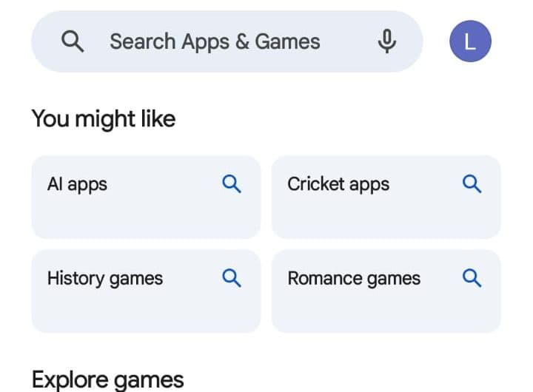Click the search icon on Romance games card
Viewport: 533px width, 392px height.
click(472, 278)
